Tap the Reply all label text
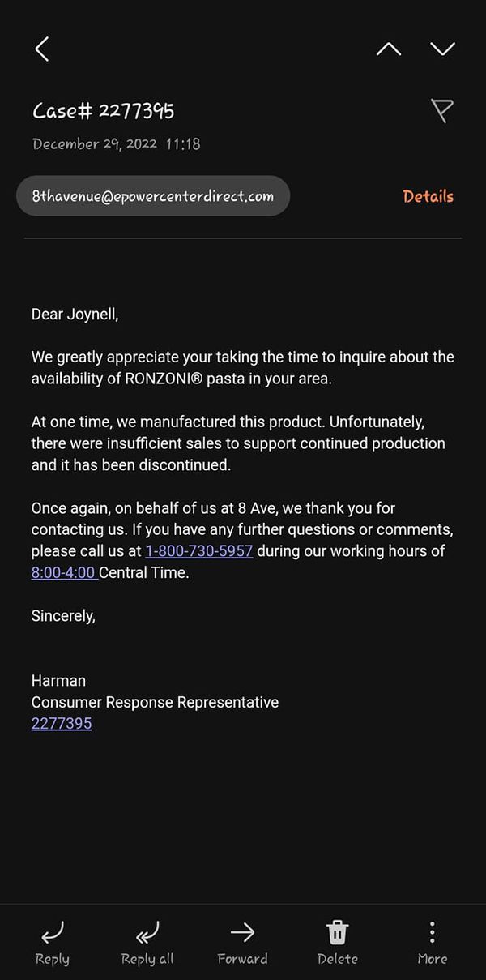The image size is (486, 980). click(147, 959)
